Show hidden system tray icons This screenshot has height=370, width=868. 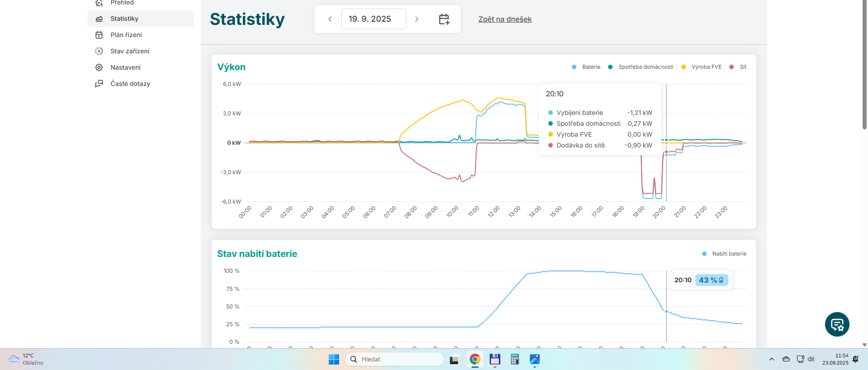(772, 359)
